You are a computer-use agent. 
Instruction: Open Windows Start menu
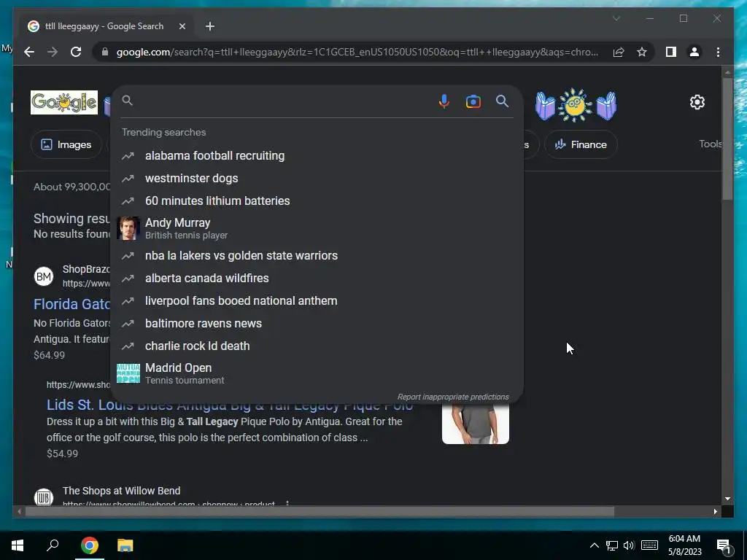18,545
